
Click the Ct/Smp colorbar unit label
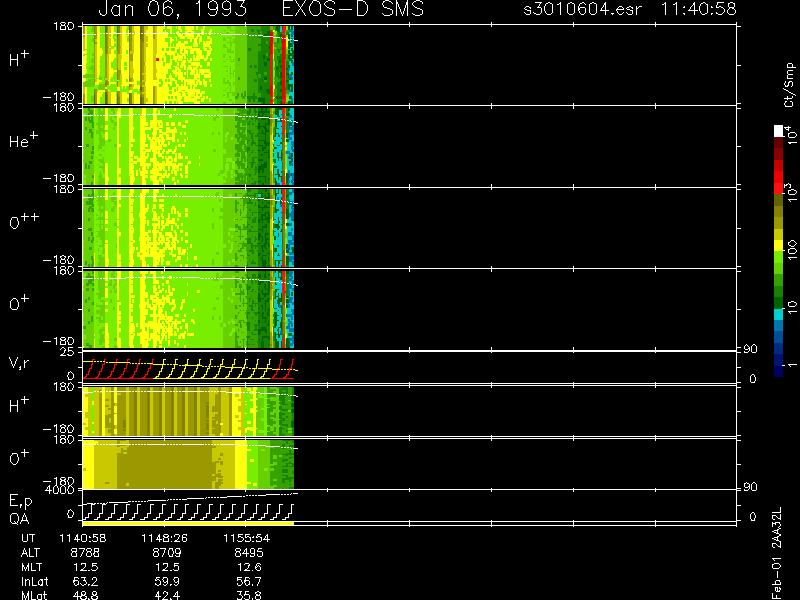789,85
